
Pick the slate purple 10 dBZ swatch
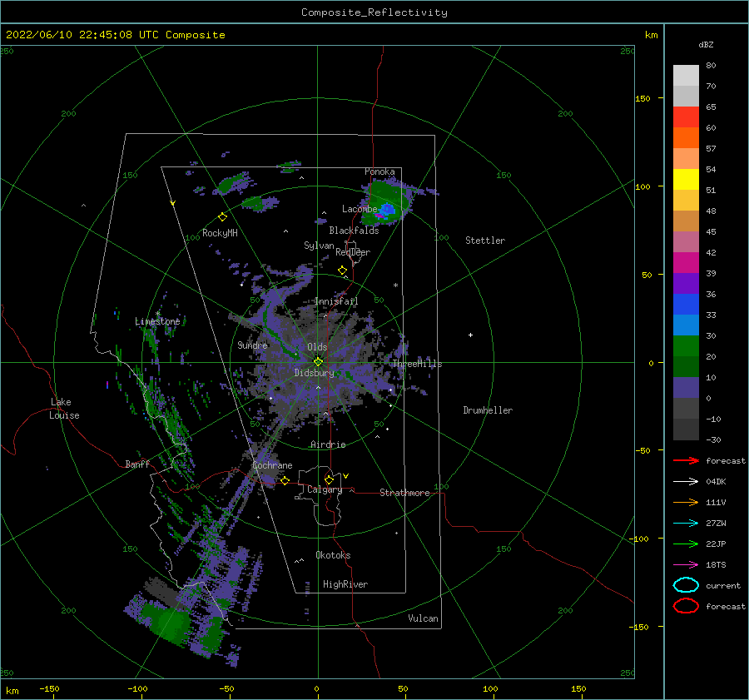click(x=686, y=387)
